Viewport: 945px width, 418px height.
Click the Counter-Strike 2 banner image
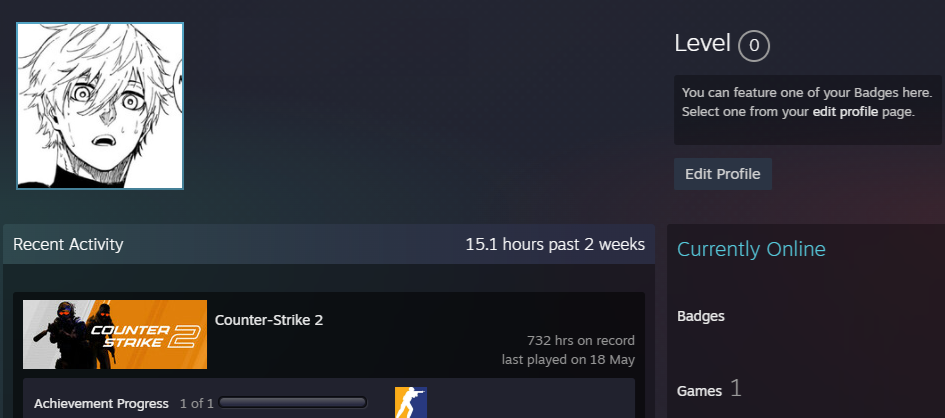115,334
